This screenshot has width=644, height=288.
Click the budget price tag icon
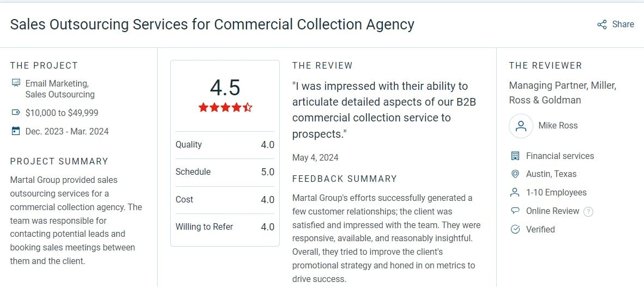pyautogui.click(x=16, y=112)
